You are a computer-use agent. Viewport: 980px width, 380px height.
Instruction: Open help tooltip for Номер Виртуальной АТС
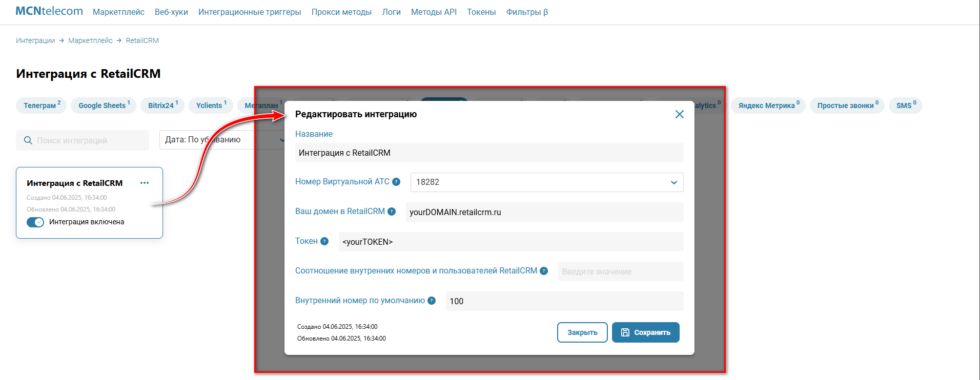396,182
